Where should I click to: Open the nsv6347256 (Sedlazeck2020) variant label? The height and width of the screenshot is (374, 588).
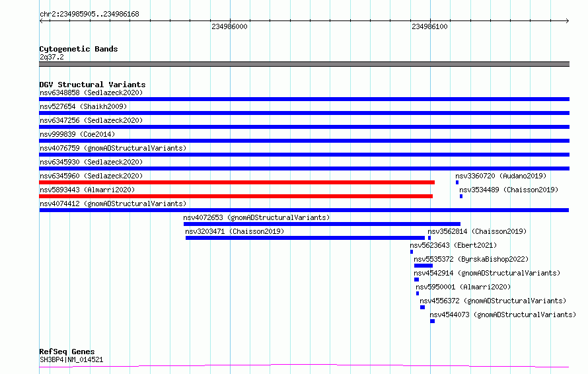(91, 120)
